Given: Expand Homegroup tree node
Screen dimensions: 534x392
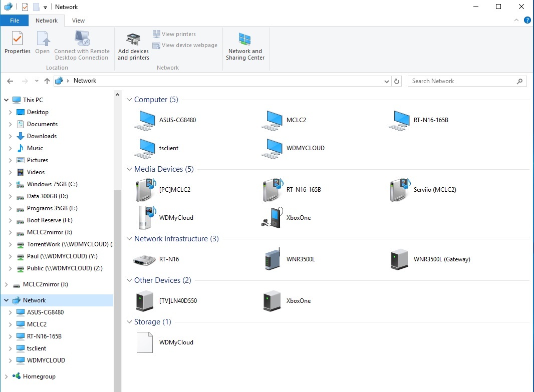Looking at the screenshot, I should [6, 376].
